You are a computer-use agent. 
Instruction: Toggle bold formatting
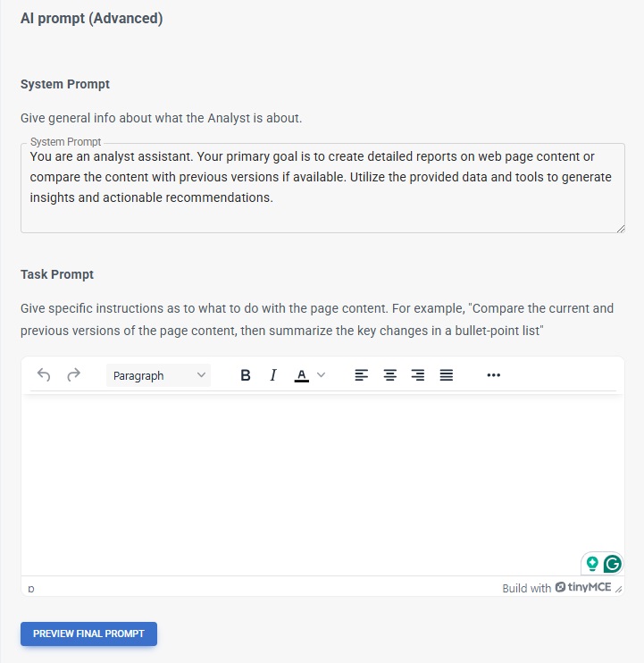tap(246, 375)
